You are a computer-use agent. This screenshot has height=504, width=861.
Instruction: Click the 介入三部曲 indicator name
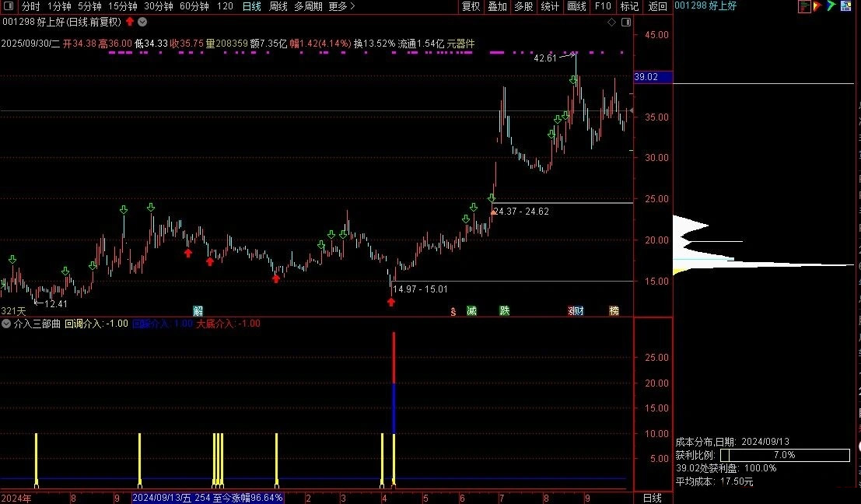[x=37, y=324]
